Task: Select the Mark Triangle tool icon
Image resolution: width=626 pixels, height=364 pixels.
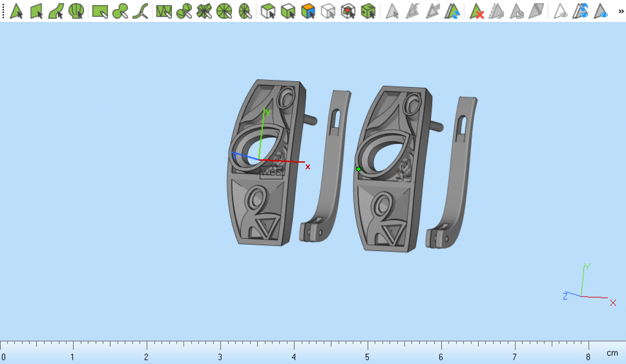Action: [x=16, y=10]
